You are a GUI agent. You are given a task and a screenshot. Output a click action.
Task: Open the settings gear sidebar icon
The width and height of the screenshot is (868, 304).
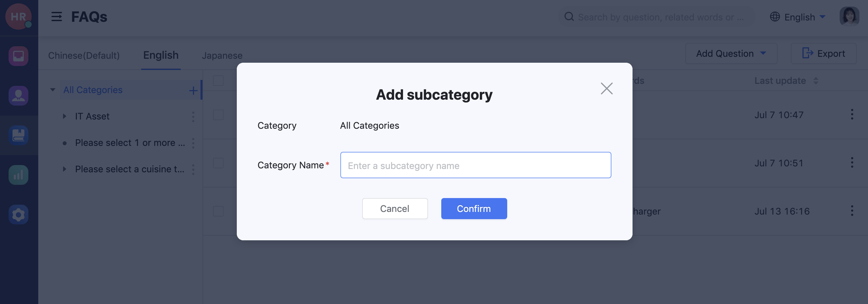18,215
